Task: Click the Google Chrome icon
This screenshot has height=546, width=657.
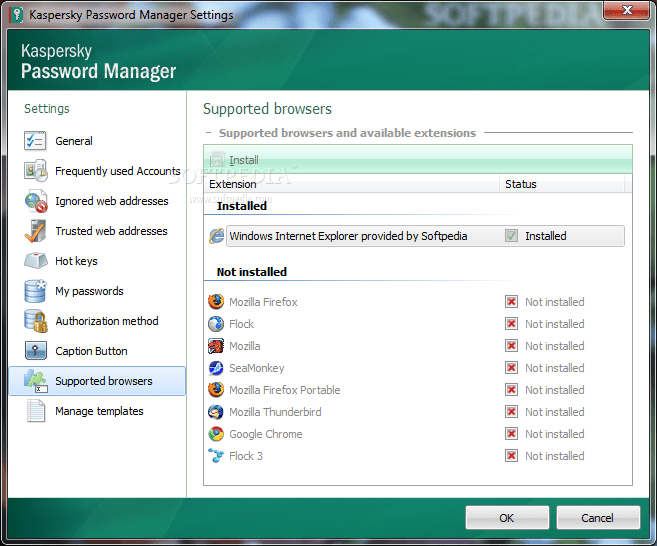Action: (x=216, y=434)
